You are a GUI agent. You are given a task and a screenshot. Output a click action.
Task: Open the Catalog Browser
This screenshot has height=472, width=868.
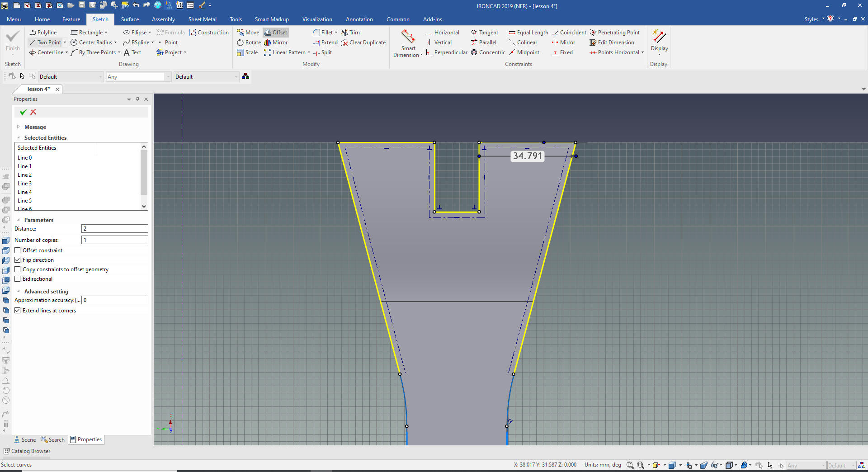27,451
